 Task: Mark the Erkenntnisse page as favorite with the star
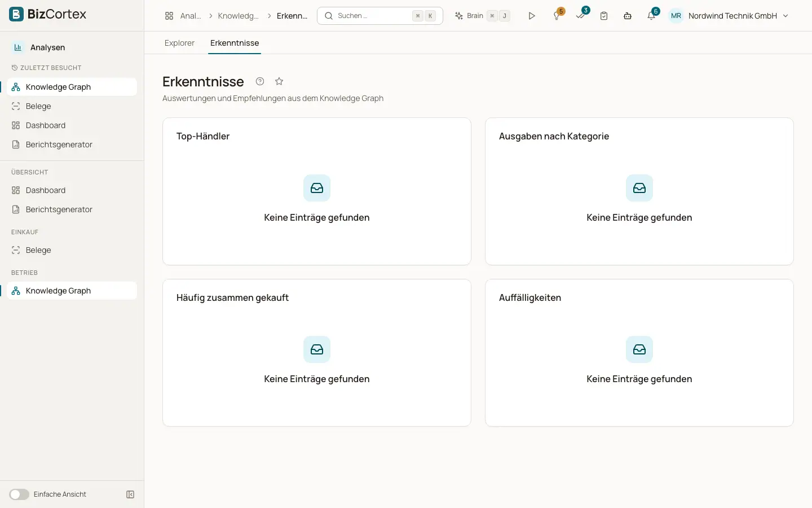(279, 81)
